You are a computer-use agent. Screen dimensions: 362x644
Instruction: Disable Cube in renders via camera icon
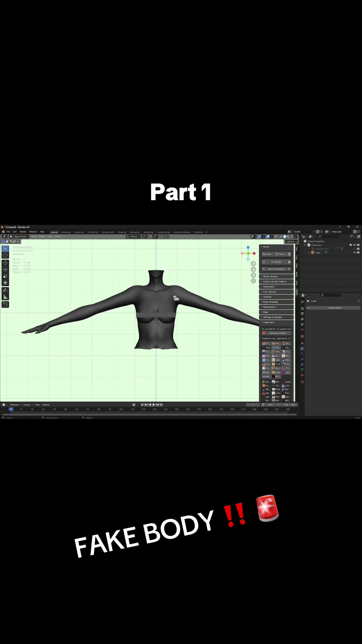(x=358, y=253)
